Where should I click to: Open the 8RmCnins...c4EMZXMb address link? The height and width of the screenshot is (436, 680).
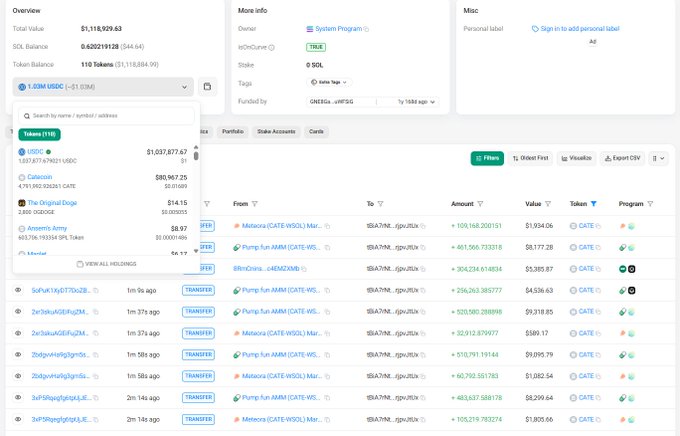pos(266,269)
